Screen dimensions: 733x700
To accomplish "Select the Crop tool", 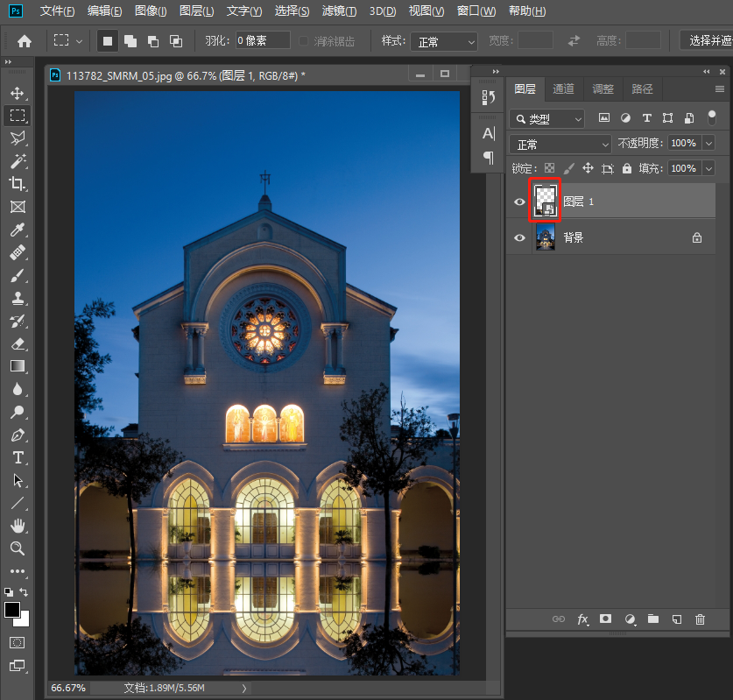I will [18, 184].
